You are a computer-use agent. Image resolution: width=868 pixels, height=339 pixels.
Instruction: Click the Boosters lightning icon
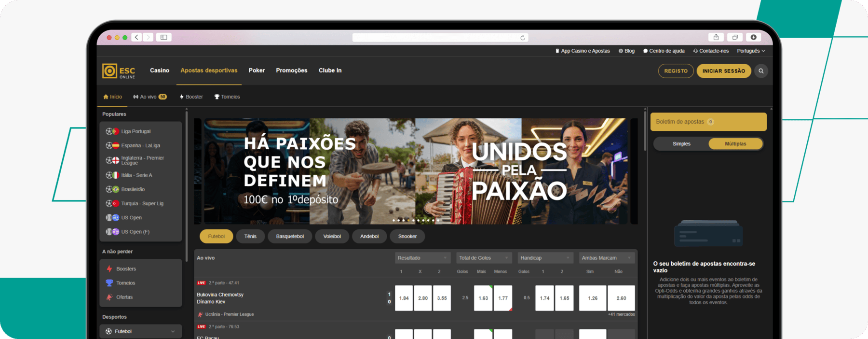[109, 269]
